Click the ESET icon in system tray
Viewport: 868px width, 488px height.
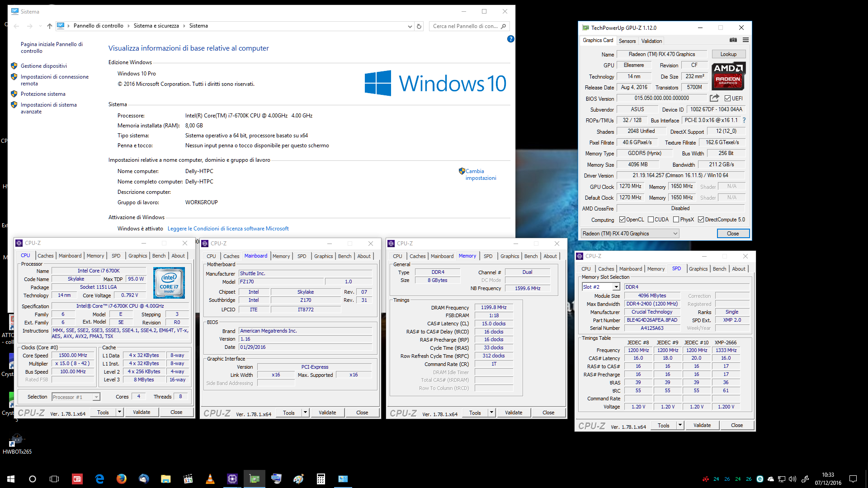pyautogui.click(x=760, y=479)
